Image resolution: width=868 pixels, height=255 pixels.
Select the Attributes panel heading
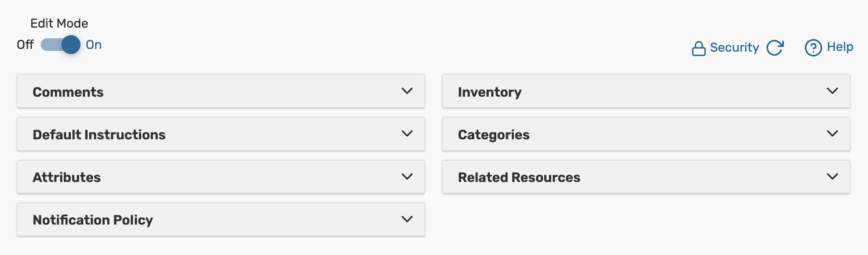(67, 177)
